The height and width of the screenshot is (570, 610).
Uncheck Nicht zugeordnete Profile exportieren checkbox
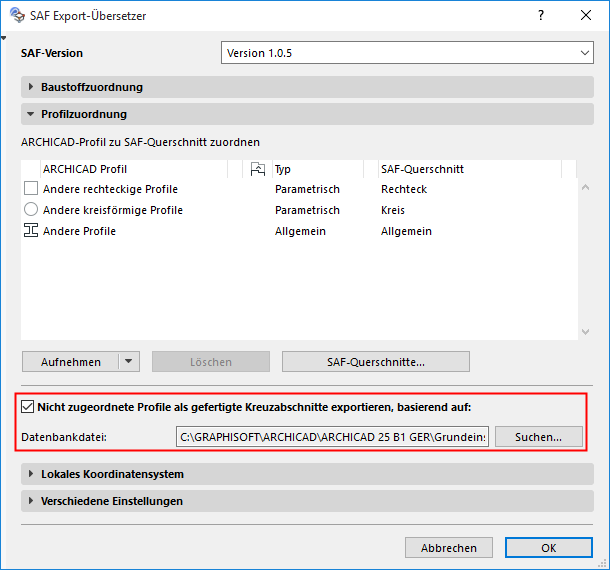27,407
